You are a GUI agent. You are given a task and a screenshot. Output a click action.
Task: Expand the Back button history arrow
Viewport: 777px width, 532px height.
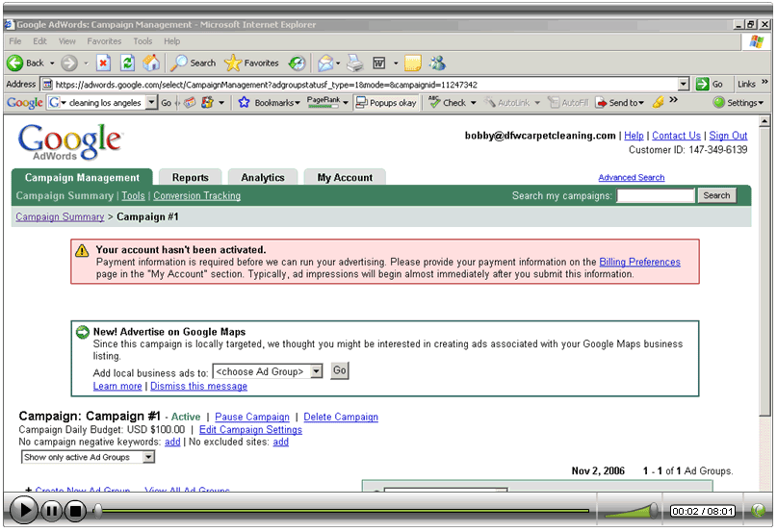pyautogui.click(x=52, y=63)
